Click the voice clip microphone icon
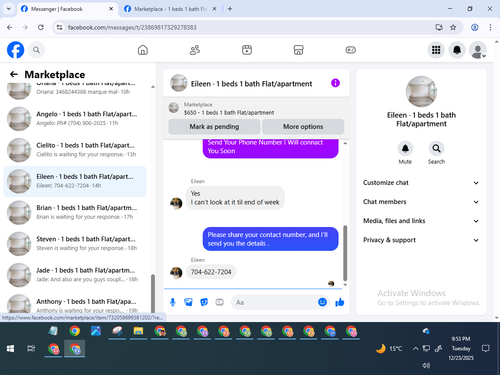The height and width of the screenshot is (375, 500). pos(173,302)
